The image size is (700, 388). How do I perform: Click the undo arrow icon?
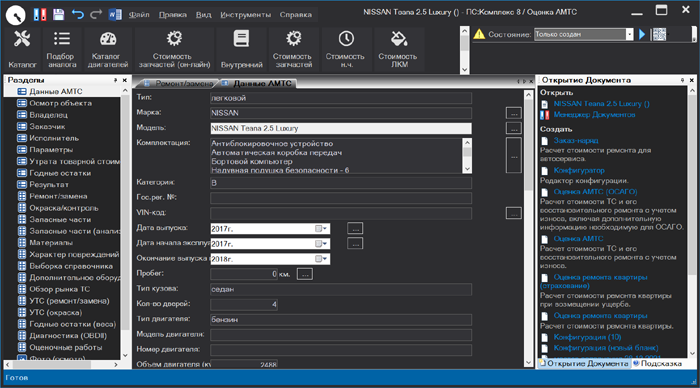[78, 14]
